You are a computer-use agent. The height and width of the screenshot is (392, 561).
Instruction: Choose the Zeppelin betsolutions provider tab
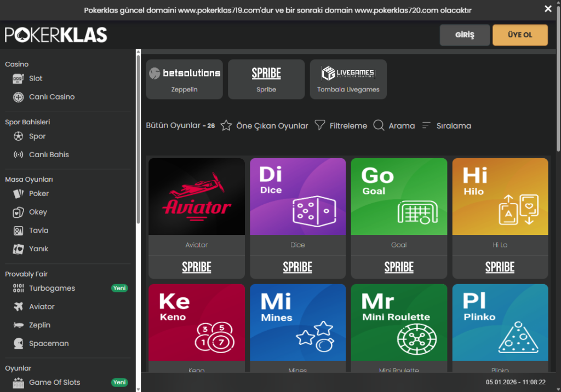[x=184, y=79]
